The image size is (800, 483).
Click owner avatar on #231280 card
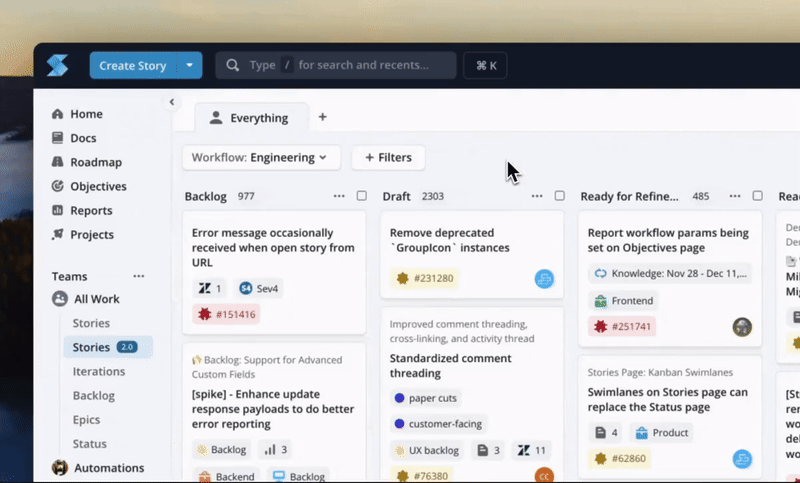[x=544, y=279]
